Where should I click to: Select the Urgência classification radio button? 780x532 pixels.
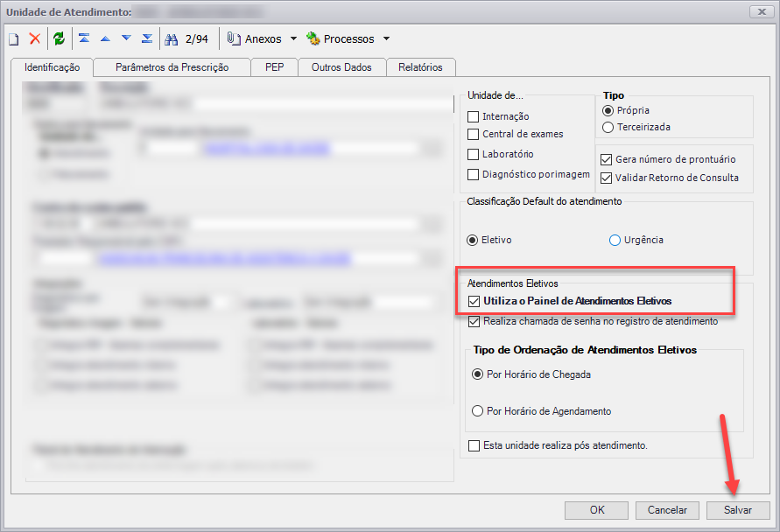point(615,240)
